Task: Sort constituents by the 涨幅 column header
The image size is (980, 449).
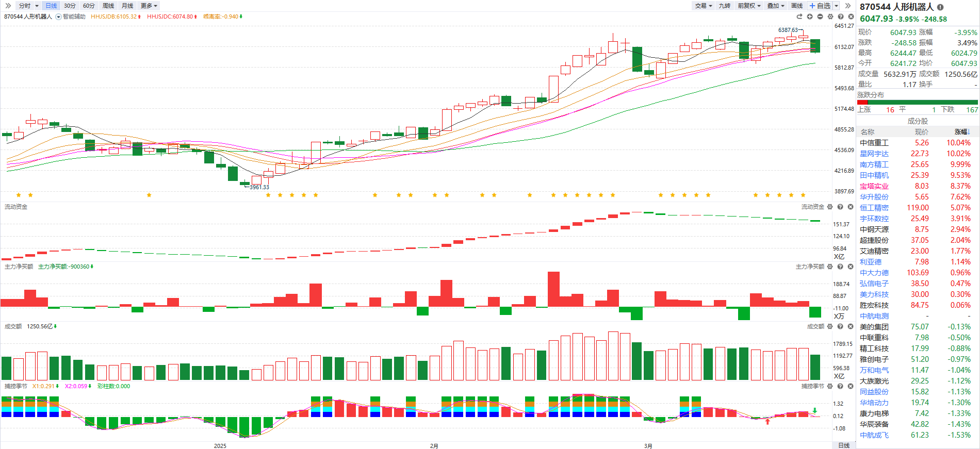Action: 961,132
